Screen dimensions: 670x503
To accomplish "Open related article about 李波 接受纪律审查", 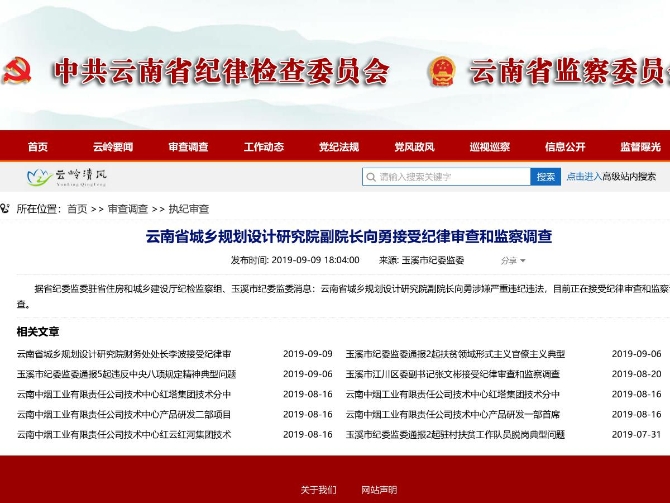I will pos(124,354).
